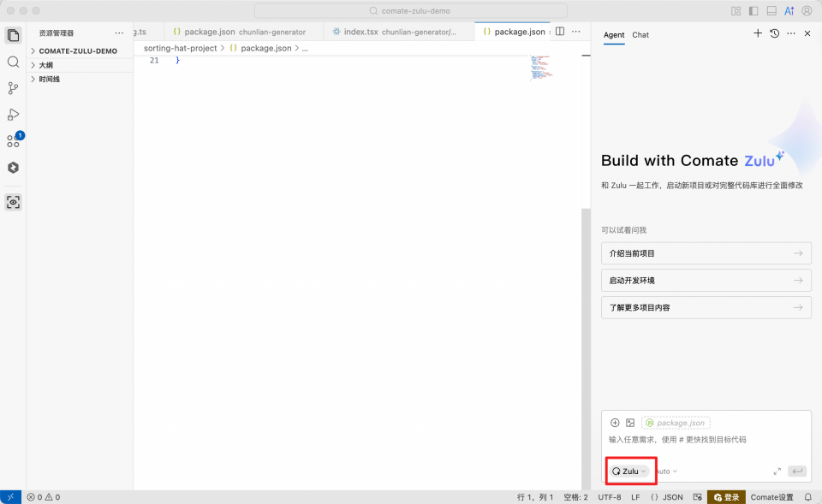The image size is (822, 504).
Task: Click 启动开发环境 suggestion
Action: pos(706,281)
